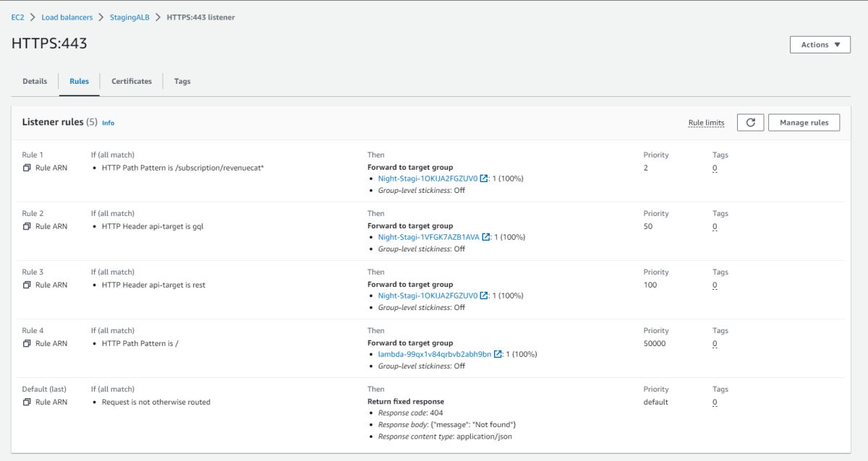Go to EC2 breadcrumb

pyautogui.click(x=18, y=17)
